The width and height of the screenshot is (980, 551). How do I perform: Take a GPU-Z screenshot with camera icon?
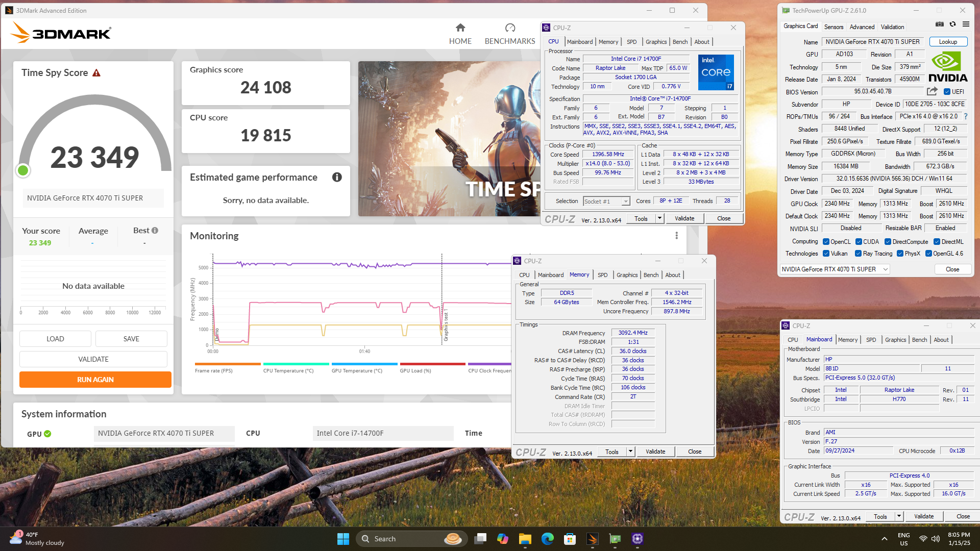click(x=940, y=24)
